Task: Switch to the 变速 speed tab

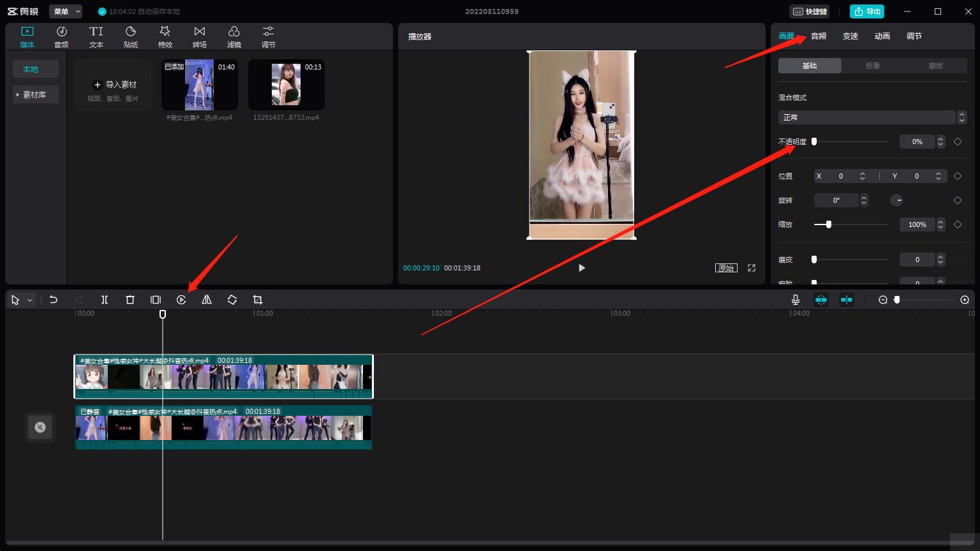Action: pos(850,36)
